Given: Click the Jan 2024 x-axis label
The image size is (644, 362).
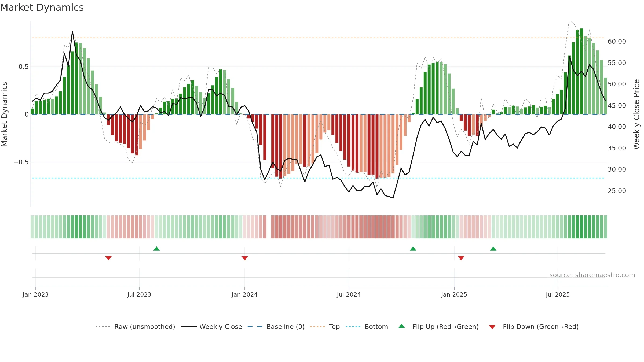Looking at the screenshot, I should pyautogui.click(x=245, y=294).
